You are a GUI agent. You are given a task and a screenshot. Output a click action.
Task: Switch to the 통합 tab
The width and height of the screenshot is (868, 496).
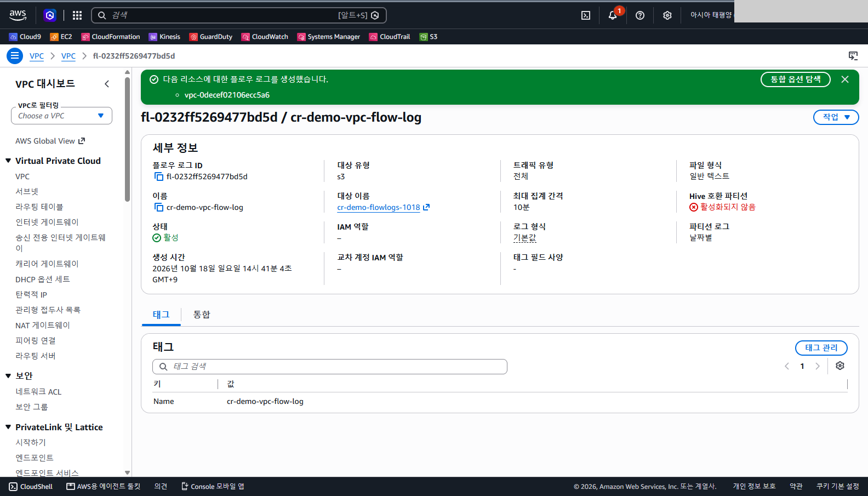click(202, 315)
